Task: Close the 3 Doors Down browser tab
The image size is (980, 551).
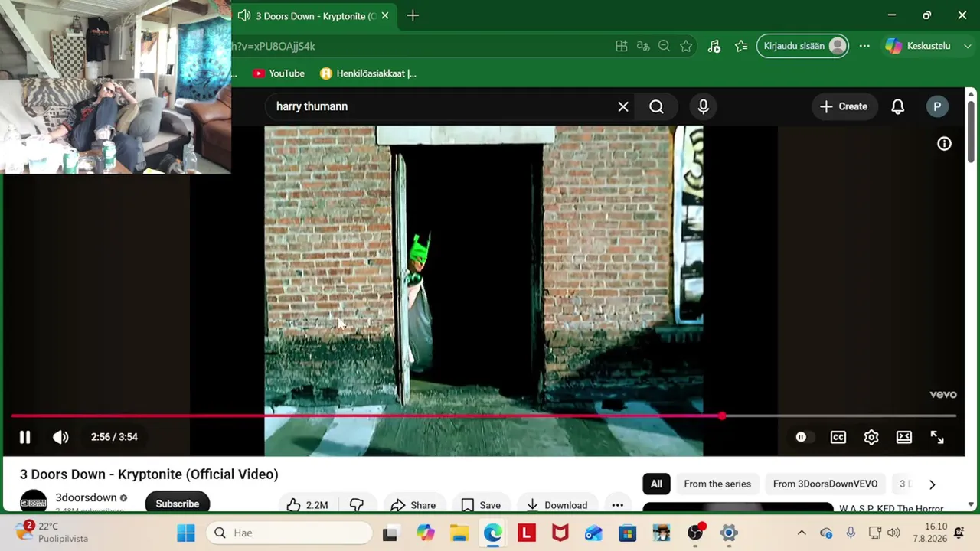Action: [x=385, y=15]
